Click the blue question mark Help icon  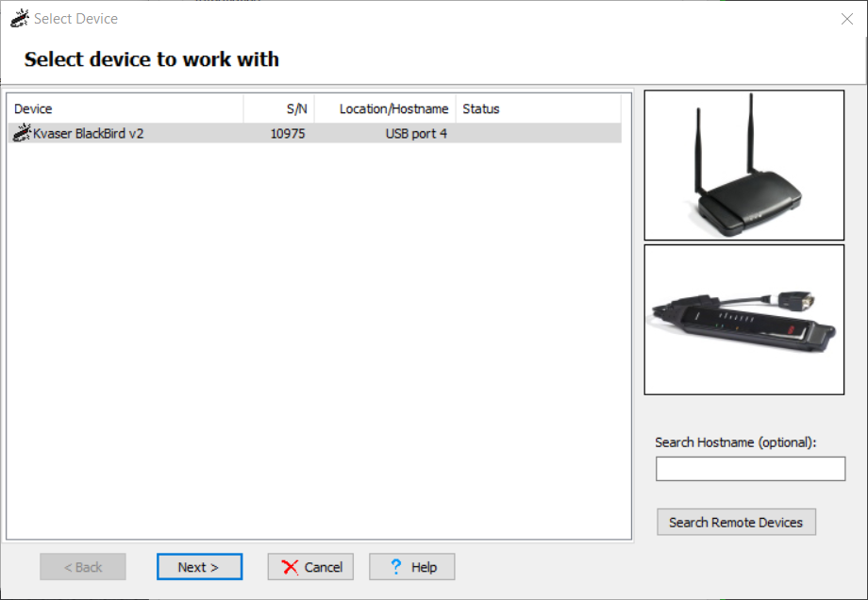click(396, 566)
